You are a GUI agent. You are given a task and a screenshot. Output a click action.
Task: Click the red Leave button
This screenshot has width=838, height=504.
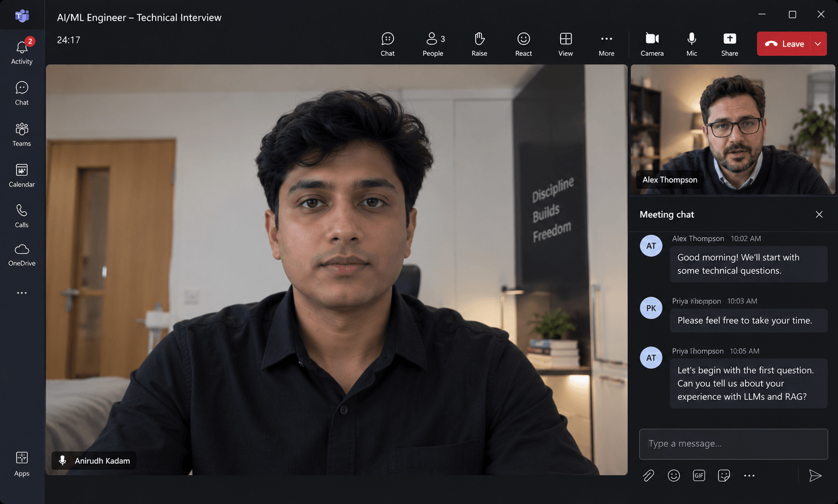784,44
